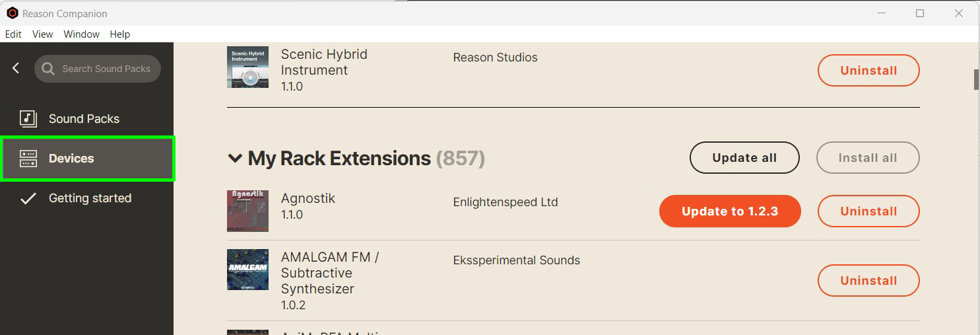Uninstall the Scenic Hybrid Instrument
The width and height of the screenshot is (980, 335).
(x=868, y=71)
